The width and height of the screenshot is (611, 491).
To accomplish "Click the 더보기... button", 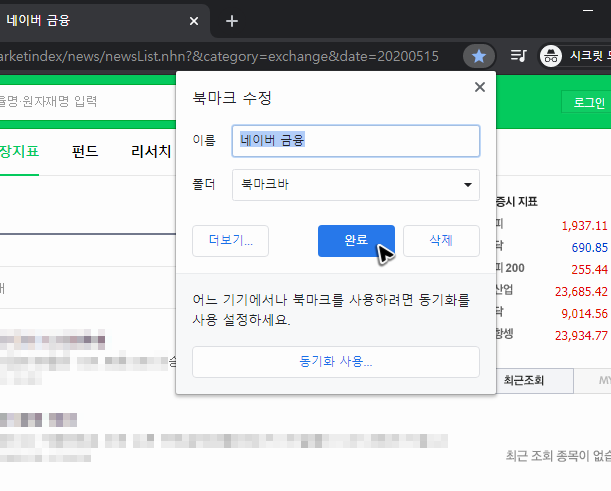I will point(230,240).
